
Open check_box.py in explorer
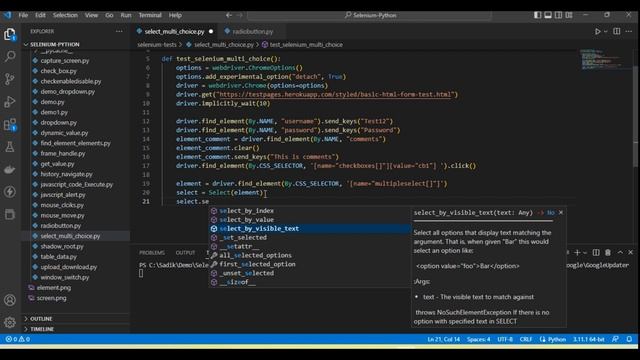coord(58,71)
